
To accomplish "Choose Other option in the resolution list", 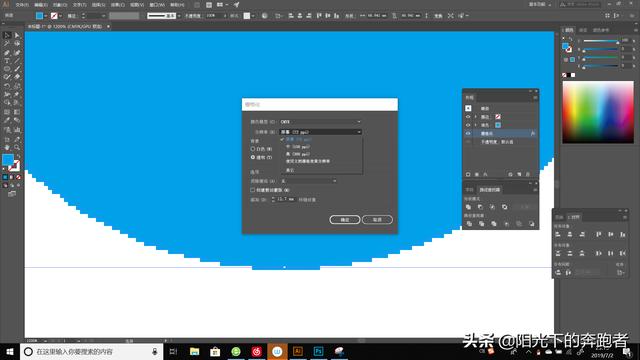I will 290,170.
